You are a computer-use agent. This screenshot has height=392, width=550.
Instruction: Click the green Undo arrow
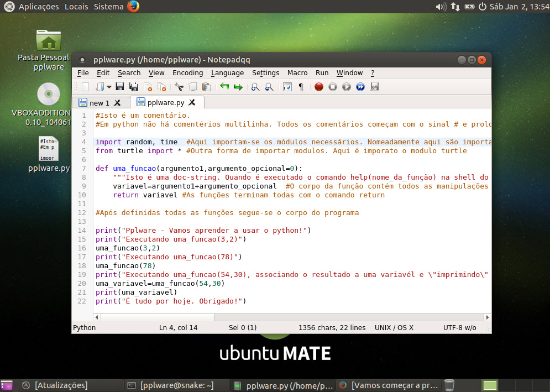[x=224, y=87]
